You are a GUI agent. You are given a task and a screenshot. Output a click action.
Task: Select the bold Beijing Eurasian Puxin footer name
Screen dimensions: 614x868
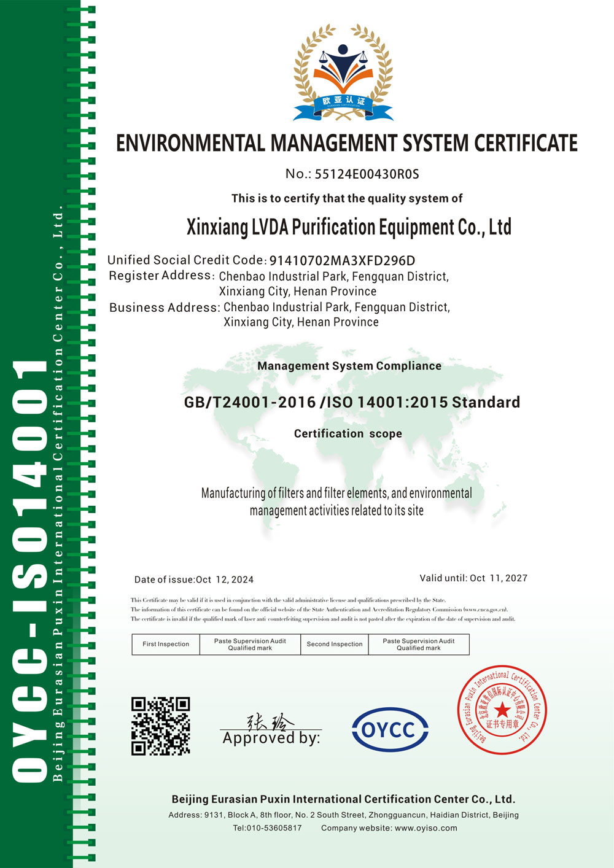[x=343, y=799]
